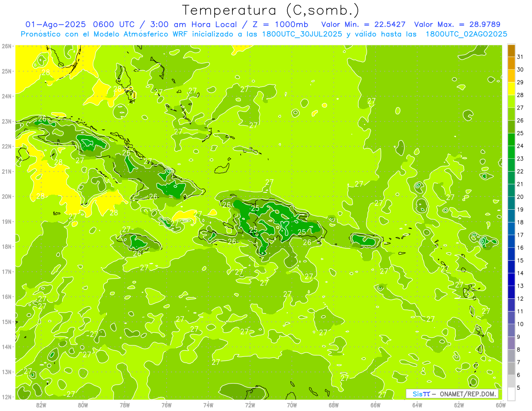This screenshot has height=411, width=532.
Task: Click the "22N" latitude axis label
Action: click(x=7, y=146)
